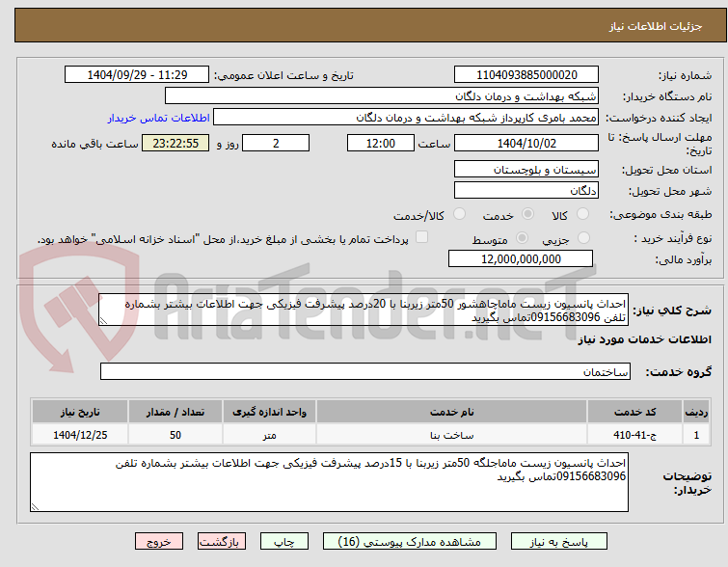
Task: Open مشاهده مدارک پیوستی (16) attachments
Action: click(x=410, y=542)
